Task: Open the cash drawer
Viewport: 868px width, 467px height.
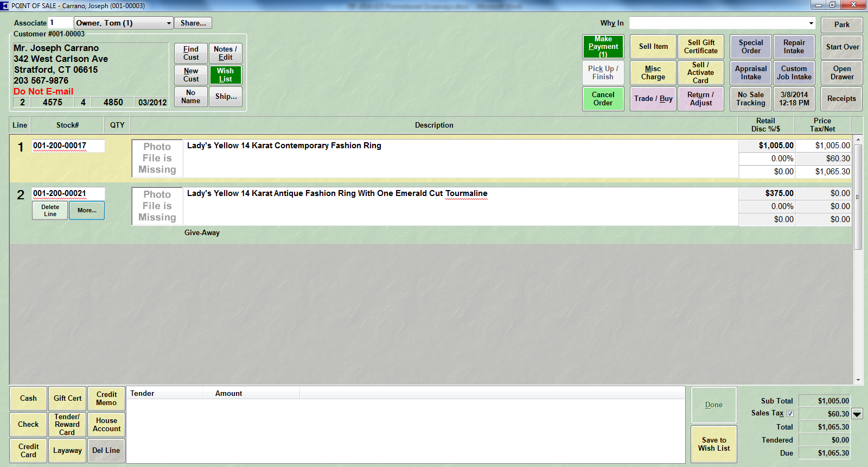Action: pos(841,73)
